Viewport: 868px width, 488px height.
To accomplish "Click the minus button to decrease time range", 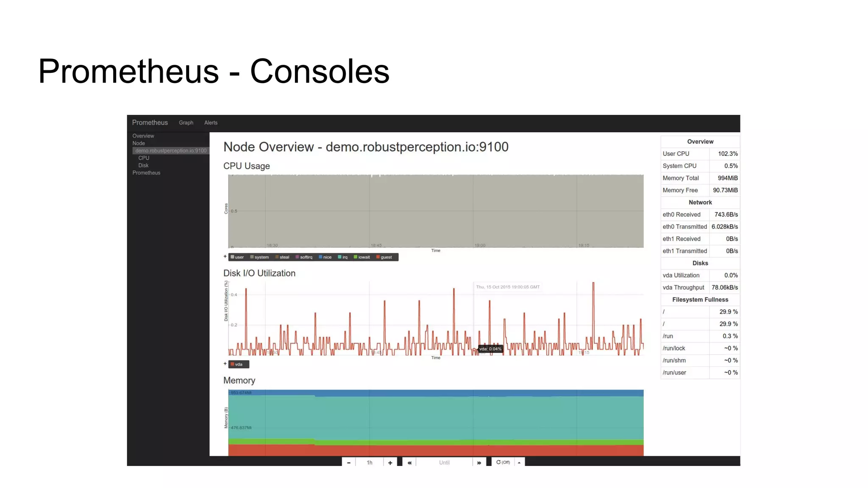I will pos(348,463).
